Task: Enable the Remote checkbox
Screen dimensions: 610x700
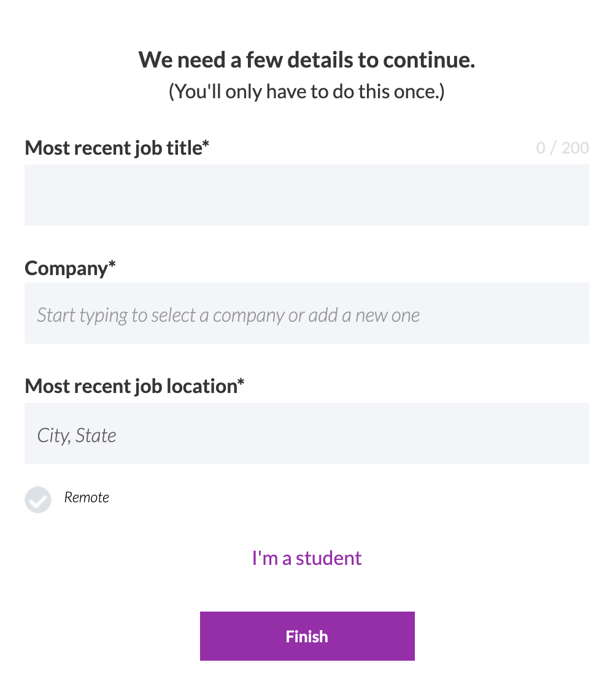Action: 38,500
